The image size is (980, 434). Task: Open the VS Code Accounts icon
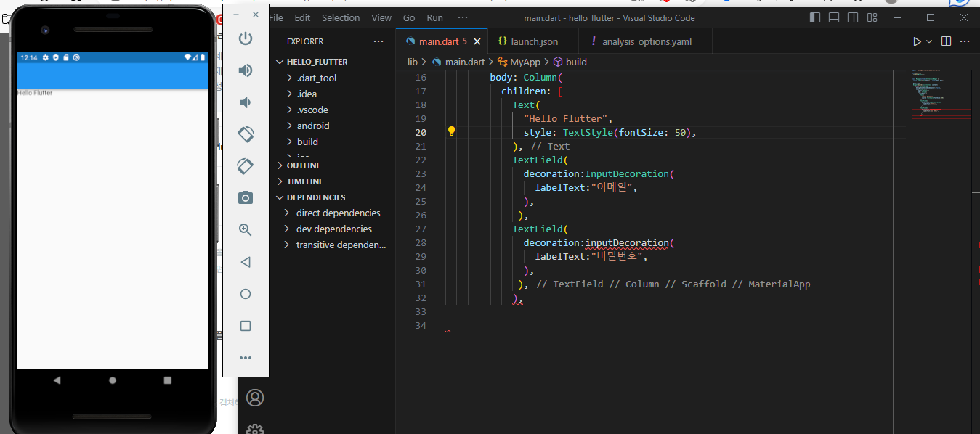(254, 398)
